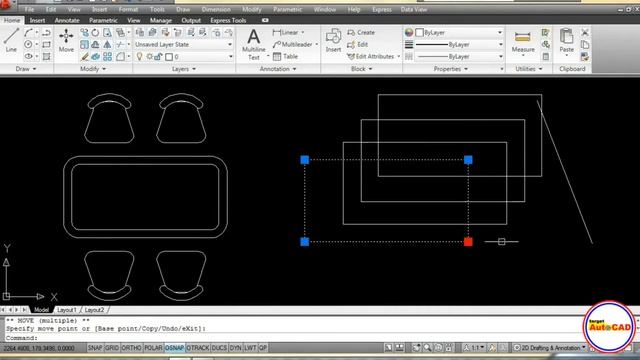The height and width of the screenshot is (360, 640).
Task: Toggle GRID display in status bar
Action: tap(111, 348)
